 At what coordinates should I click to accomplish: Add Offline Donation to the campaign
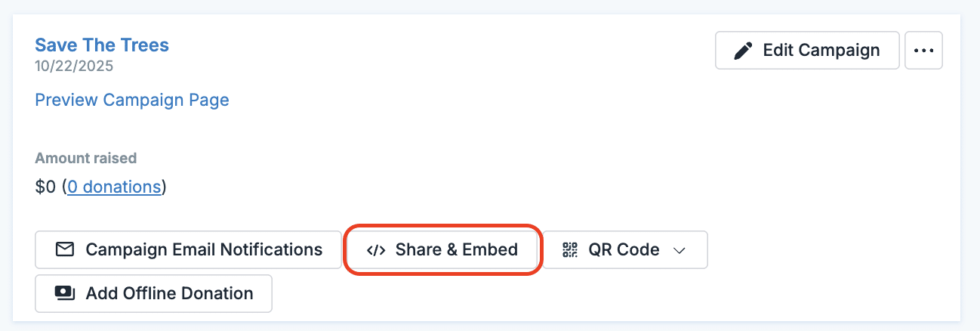(x=153, y=294)
